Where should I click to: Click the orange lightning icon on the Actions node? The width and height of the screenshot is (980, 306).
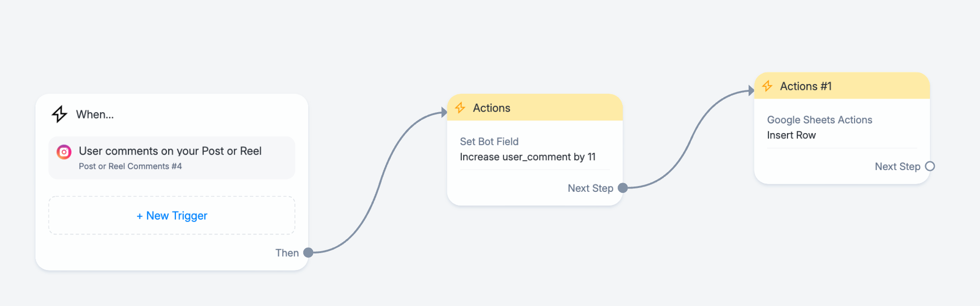pos(460,108)
